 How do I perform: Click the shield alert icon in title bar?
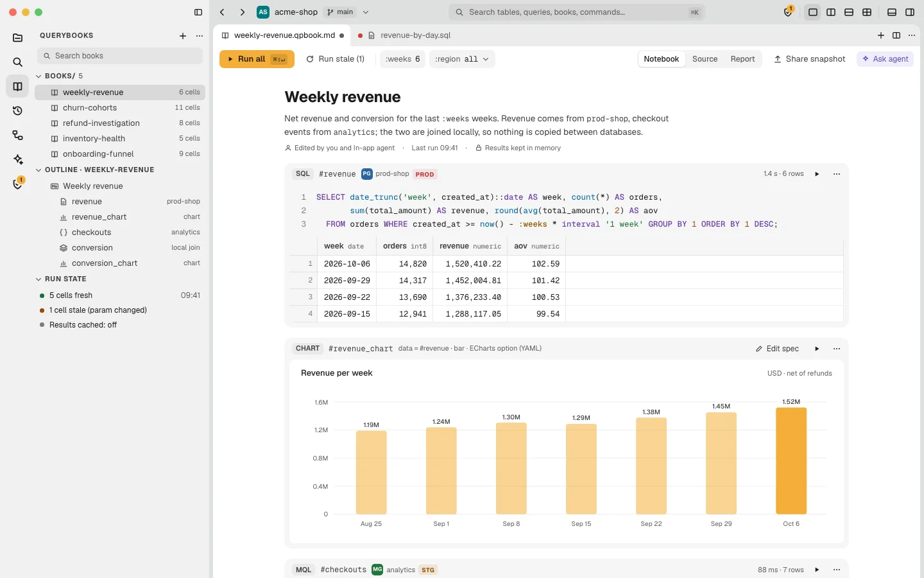[x=789, y=12]
